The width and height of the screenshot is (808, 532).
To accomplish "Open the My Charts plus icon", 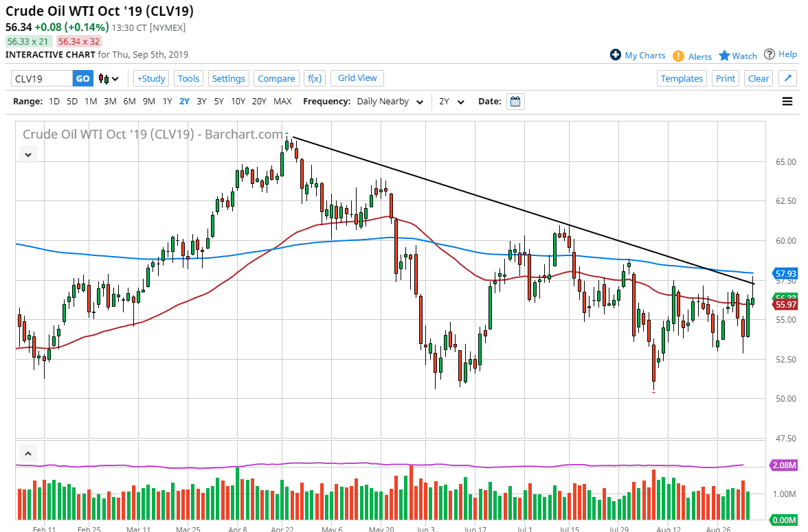I will (617, 56).
